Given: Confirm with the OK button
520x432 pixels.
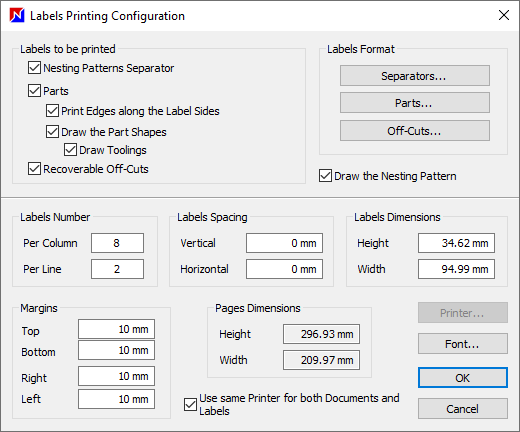Looking at the screenshot, I should (463, 378).
